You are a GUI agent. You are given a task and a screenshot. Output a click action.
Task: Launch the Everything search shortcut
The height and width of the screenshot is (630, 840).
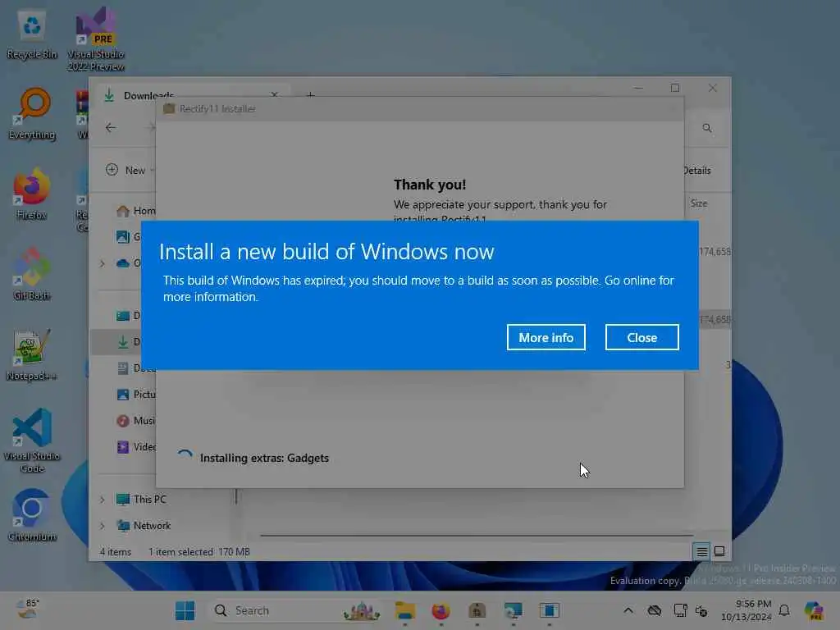32,114
